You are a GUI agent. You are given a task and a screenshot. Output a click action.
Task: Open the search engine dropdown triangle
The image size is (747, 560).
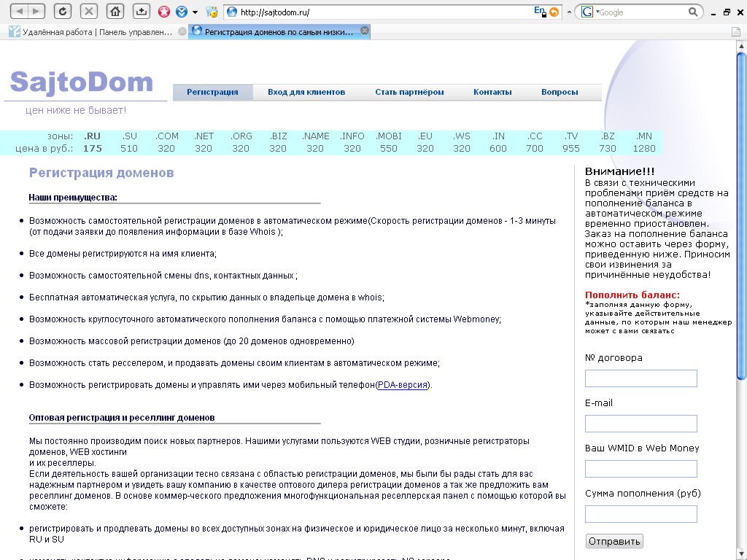[x=598, y=12]
